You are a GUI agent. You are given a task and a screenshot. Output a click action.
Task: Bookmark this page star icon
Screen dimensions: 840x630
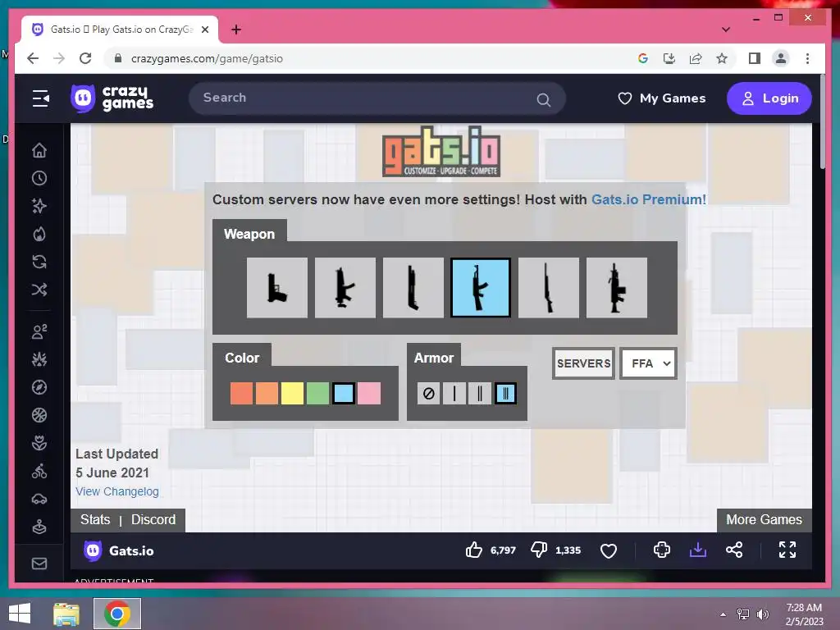[722, 58]
